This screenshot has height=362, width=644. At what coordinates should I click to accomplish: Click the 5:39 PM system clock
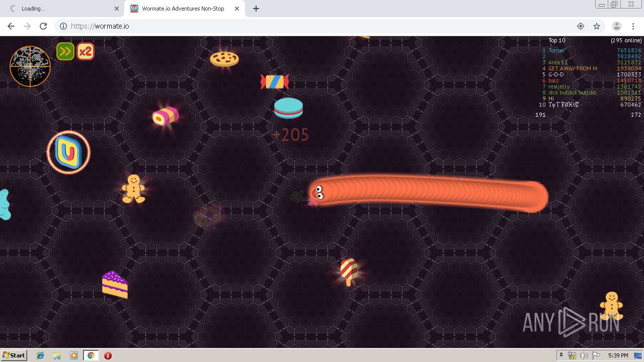618,355
